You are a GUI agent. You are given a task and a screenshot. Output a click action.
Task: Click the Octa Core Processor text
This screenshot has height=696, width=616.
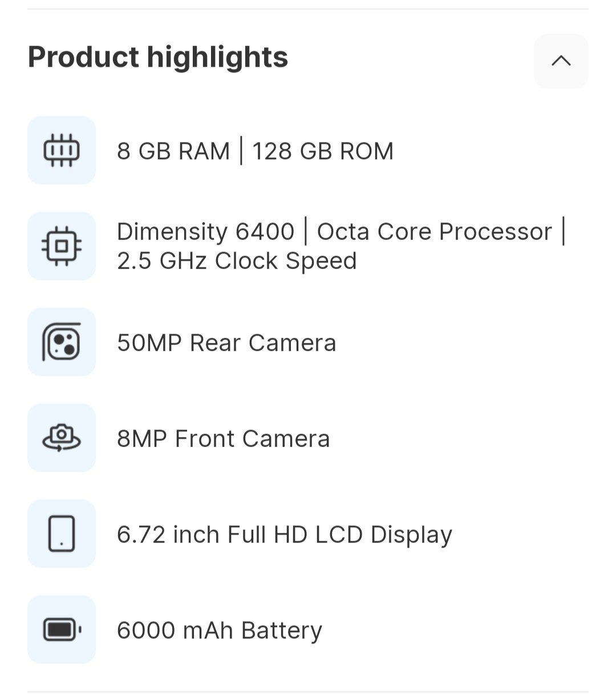(x=434, y=232)
